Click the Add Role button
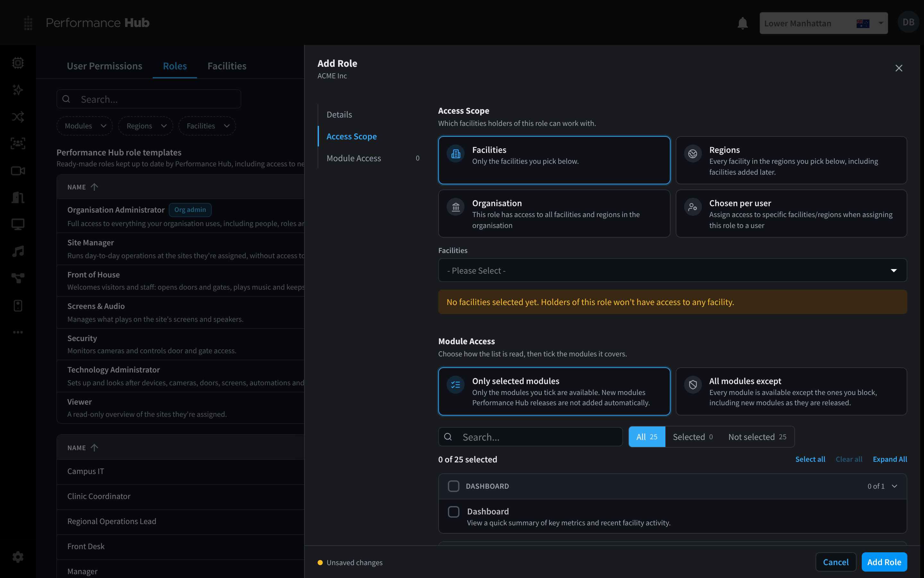 [884, 562]
